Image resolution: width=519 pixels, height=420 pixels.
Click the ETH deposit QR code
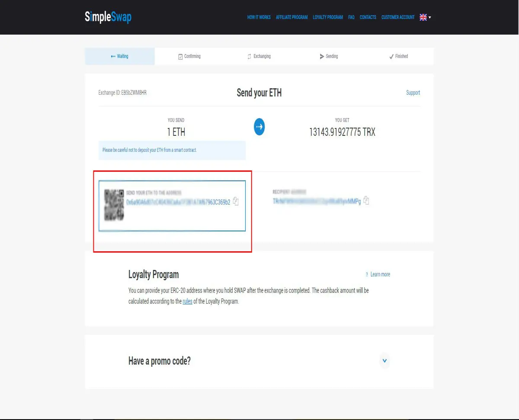(x=115, y=205)
